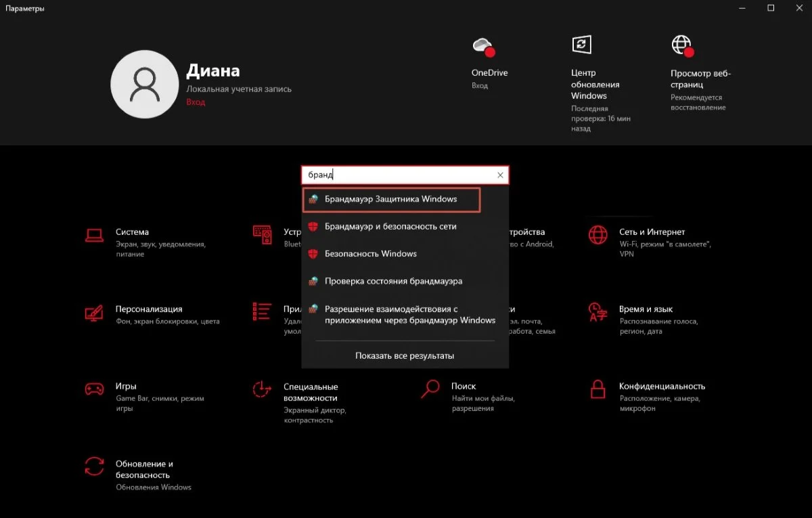The width and height of the screenshot is (812, 518).
Task: Open Network and Internet globe icon
Action: pyautogui.click(x=598, y=235)
